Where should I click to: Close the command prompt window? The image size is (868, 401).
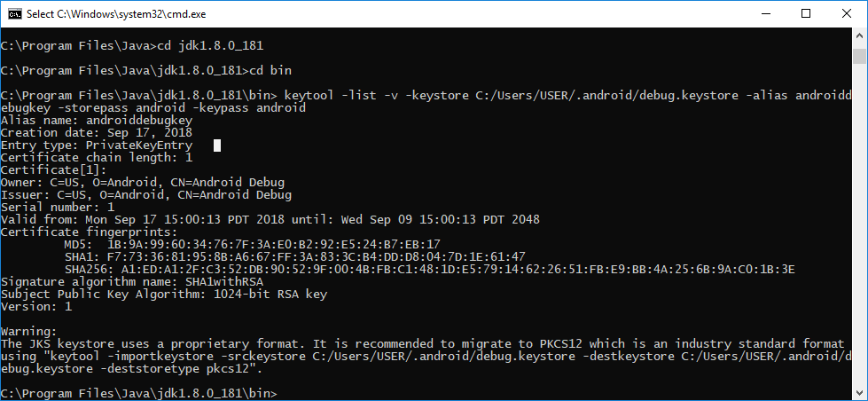(847, 14)
